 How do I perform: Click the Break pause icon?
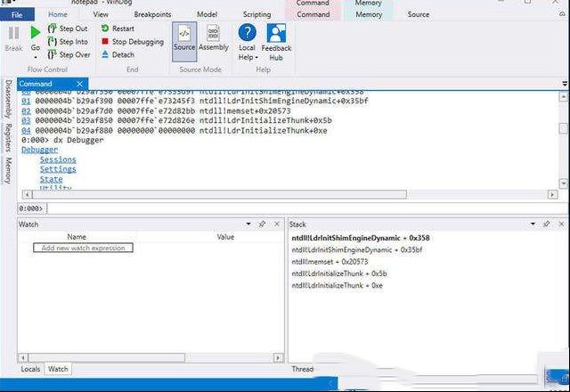point(14,34)
